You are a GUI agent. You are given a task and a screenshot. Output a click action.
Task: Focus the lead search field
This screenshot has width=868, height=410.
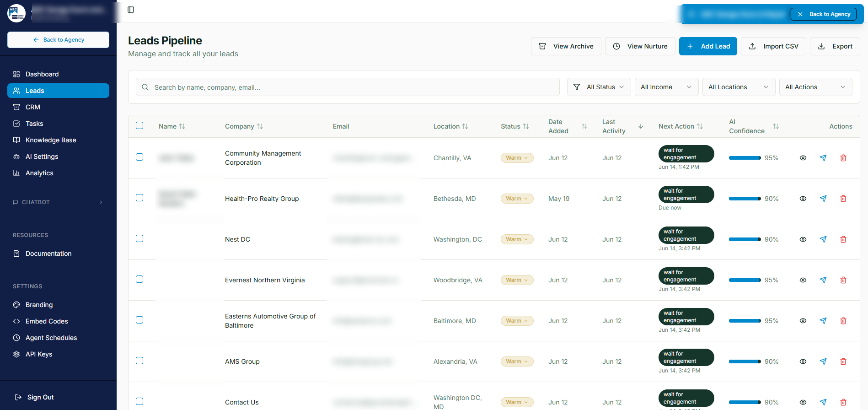tap(348, 87)
